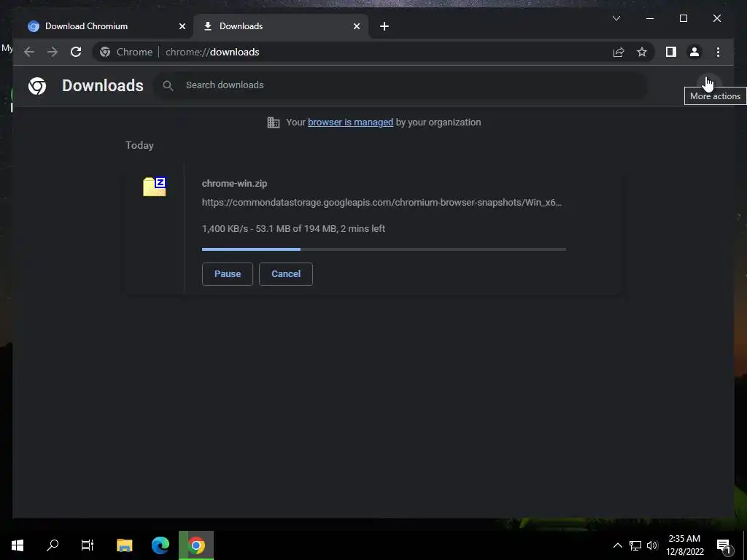This screenshot has width=747, height=560.
Task: Open the tab search chevron
Action: click(616, 18)
